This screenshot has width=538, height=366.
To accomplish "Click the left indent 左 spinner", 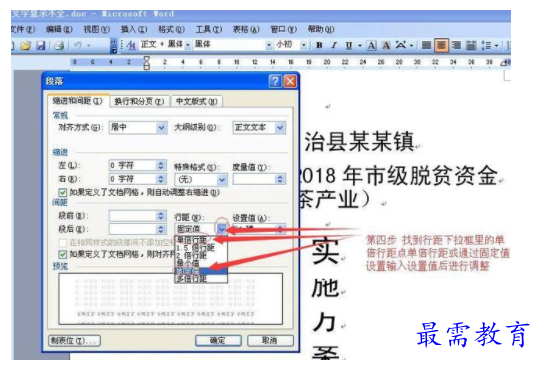I will (x=161, y=166).
